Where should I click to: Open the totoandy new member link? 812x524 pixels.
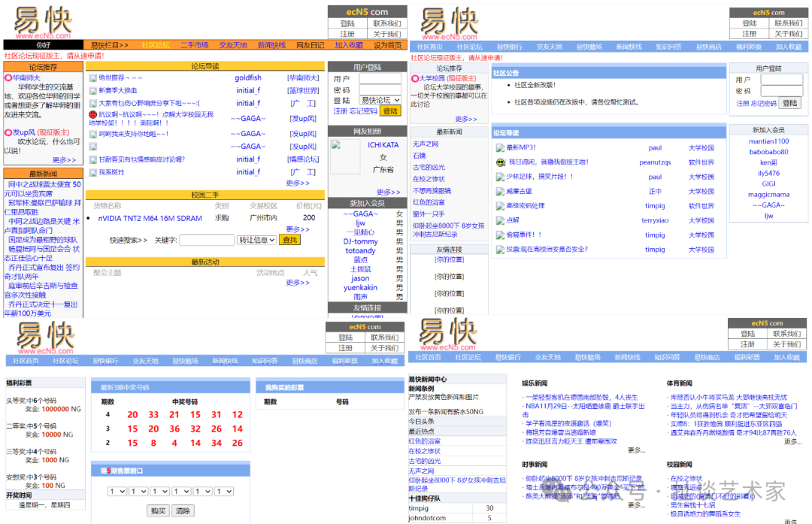[x=360, y=251]
